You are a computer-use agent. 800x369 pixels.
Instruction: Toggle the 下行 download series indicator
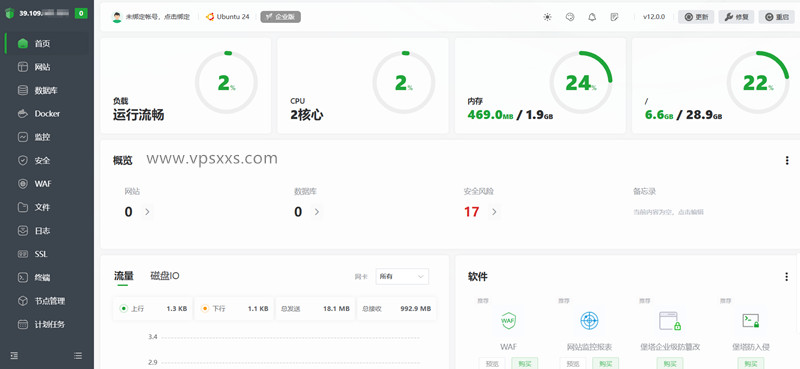tap(205, 309)
